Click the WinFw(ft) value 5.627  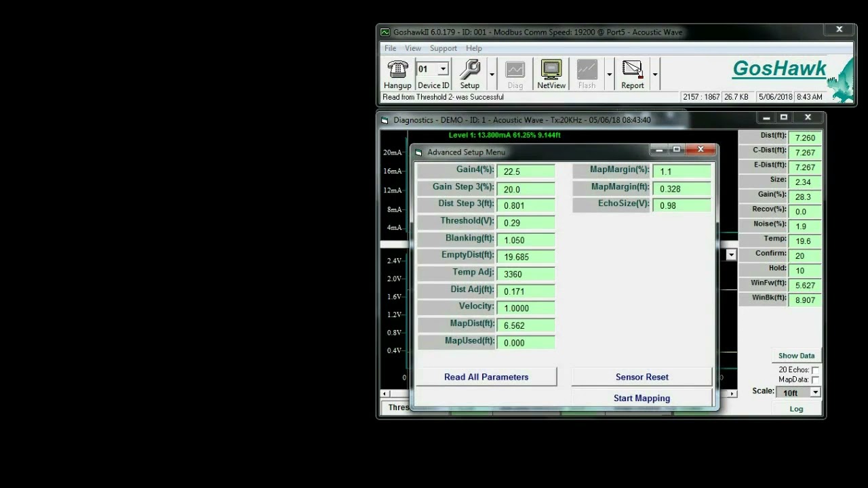(805, 285)
